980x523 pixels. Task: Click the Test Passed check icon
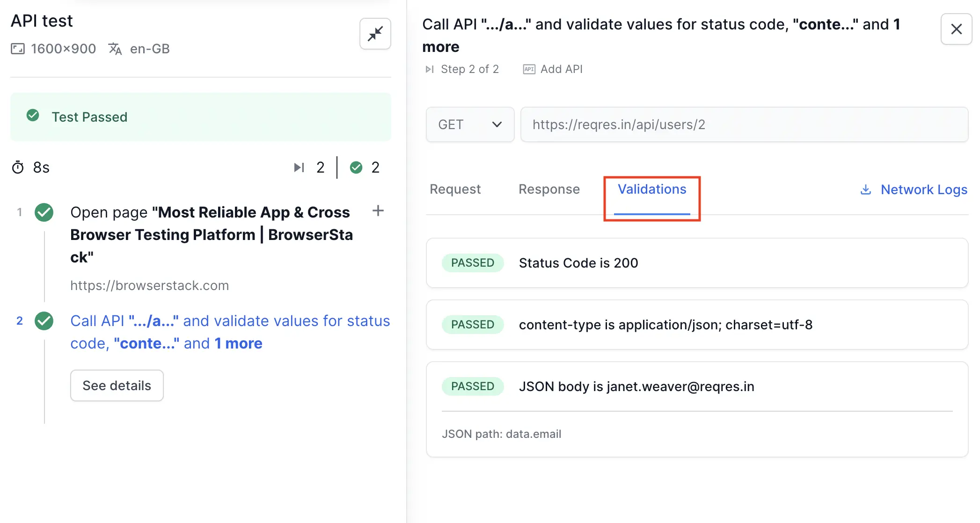point(33,116)
